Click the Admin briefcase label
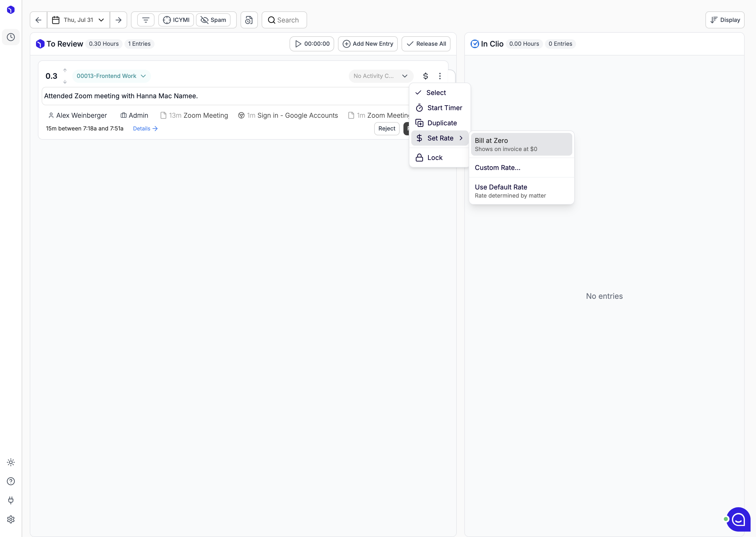 point(134,115)
